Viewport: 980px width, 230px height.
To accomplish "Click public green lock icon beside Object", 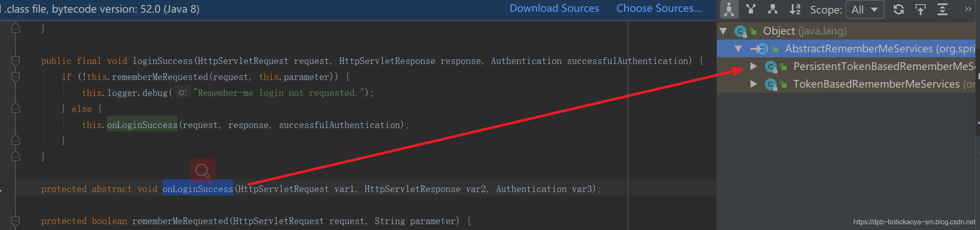I will (x=753, y=31).
